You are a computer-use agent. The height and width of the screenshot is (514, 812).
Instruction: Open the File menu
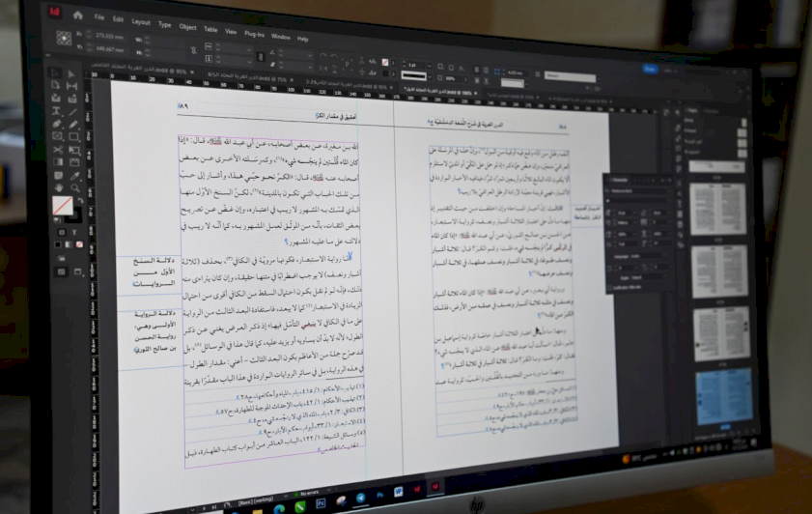[99, 17]
